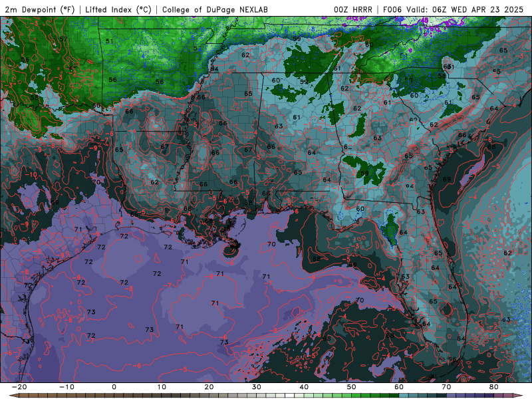Click the 0 label on the color scale
The height and width of the screenshot is (399, 532).
114,387
